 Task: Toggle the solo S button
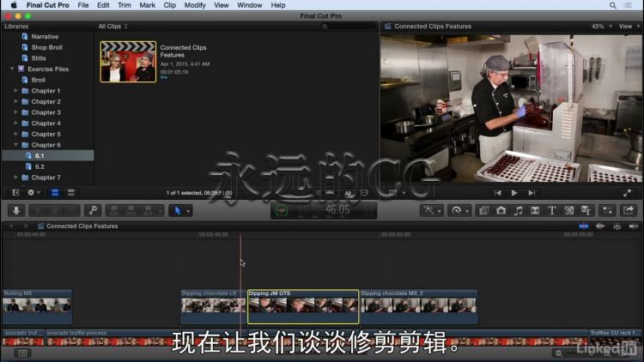click(617, 226)
